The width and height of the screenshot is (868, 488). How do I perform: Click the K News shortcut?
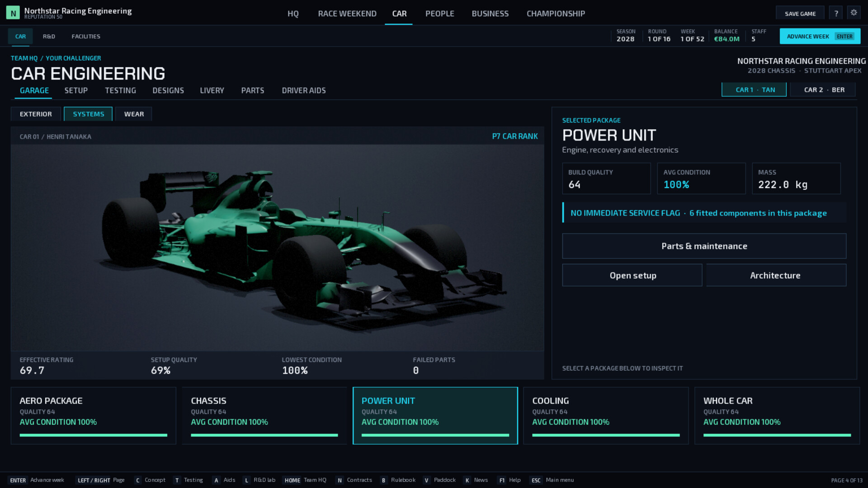pyautogui.click(x=476, y=480)
